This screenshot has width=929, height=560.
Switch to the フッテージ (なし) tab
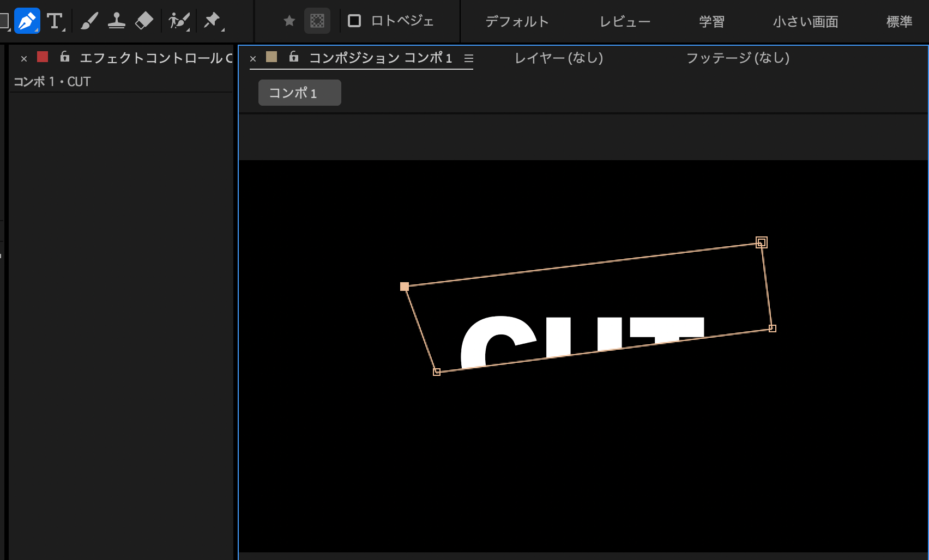pos(738,58)
